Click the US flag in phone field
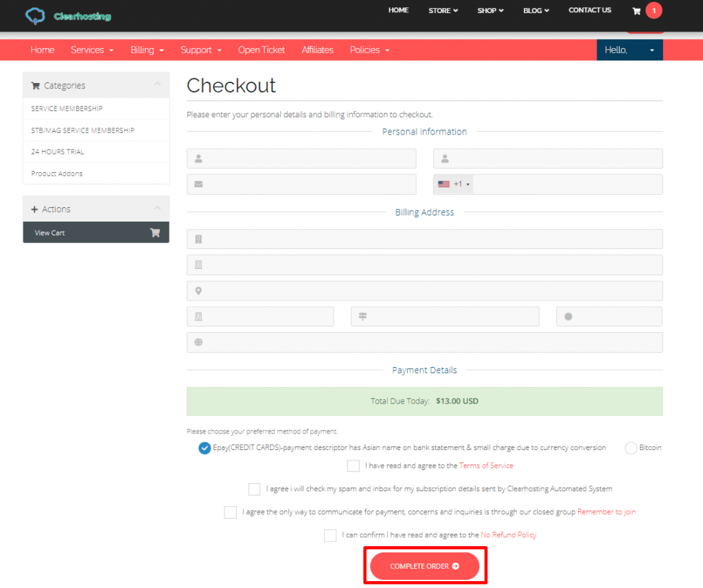 pyautogui.click(x=444, y=184)
